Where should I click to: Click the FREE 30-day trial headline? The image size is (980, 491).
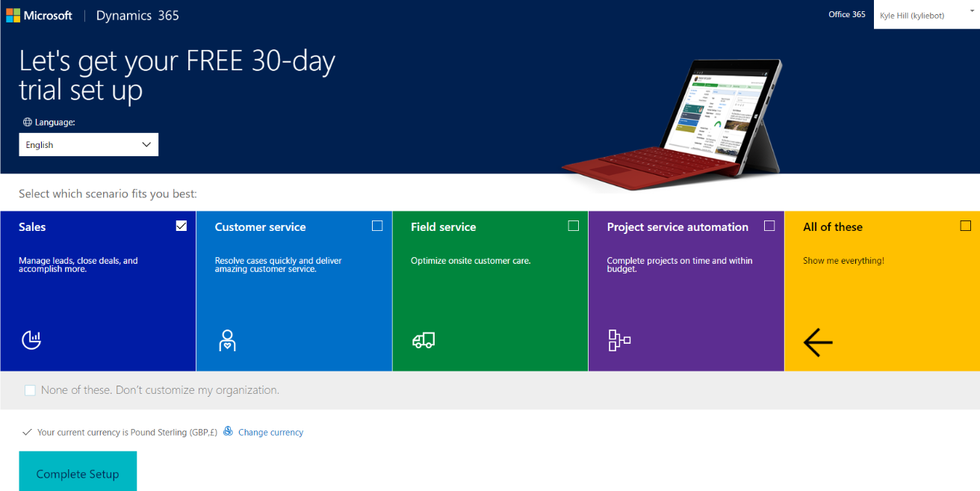(177, 75)
